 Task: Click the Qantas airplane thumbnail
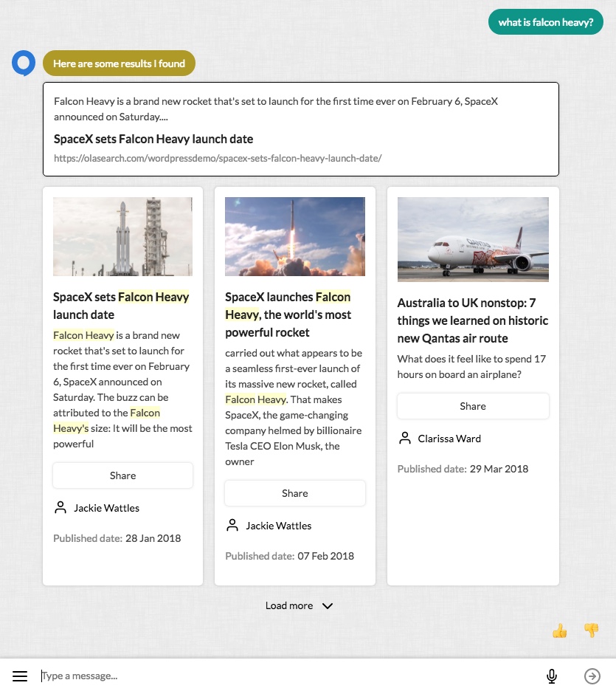tap(473, 239)
